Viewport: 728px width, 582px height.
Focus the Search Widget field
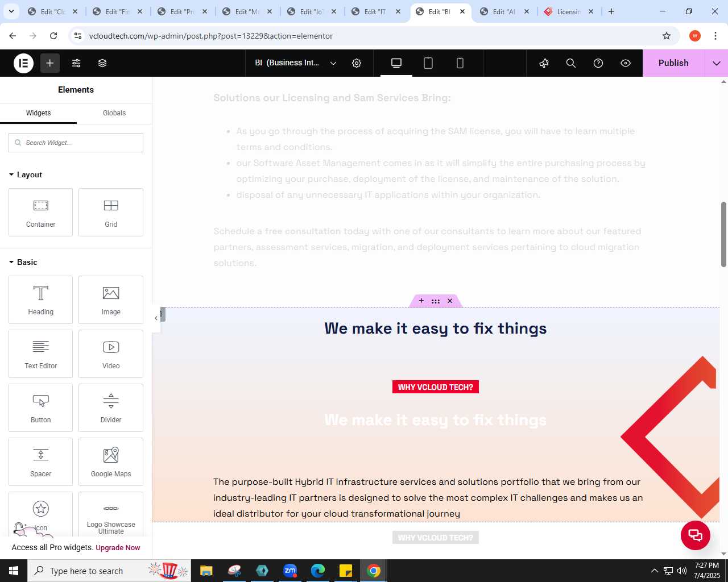click(76, 143)
